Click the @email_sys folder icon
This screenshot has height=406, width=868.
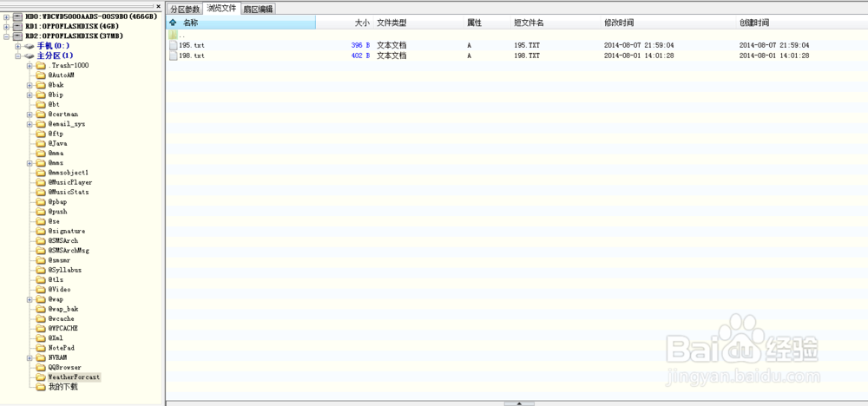click(x=41, y=124)
